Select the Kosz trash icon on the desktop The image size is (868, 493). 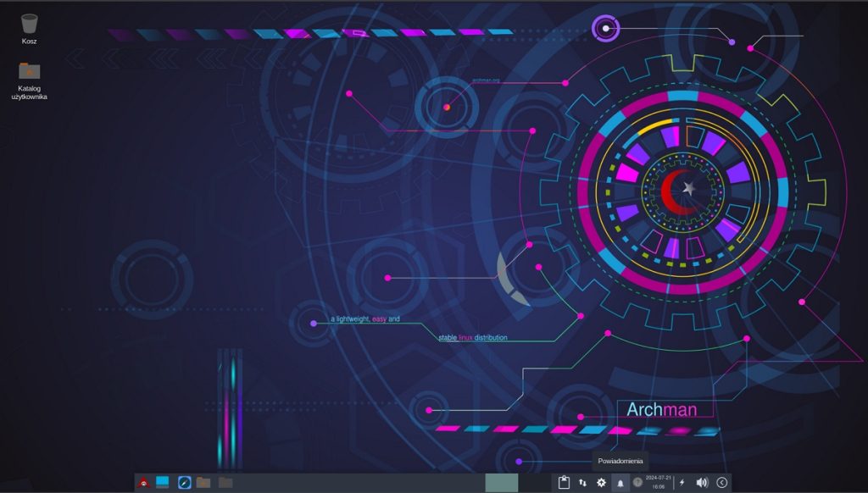[28, 24]
